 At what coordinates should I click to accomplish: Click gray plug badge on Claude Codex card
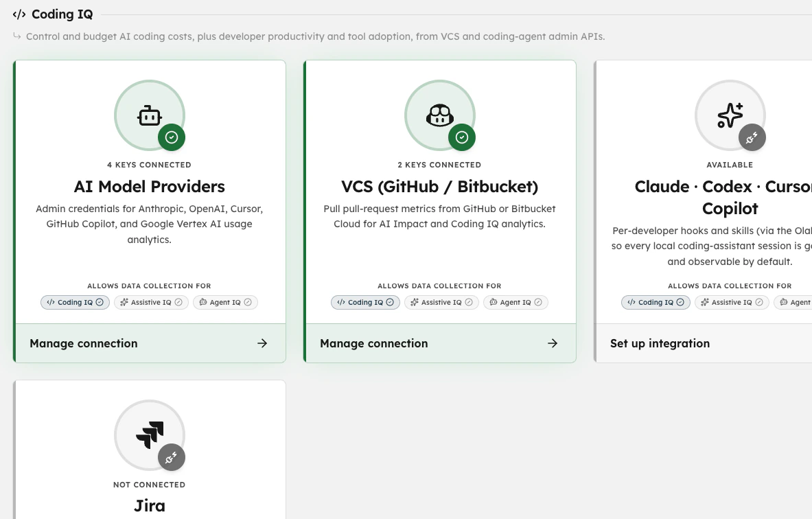[752, 137]
